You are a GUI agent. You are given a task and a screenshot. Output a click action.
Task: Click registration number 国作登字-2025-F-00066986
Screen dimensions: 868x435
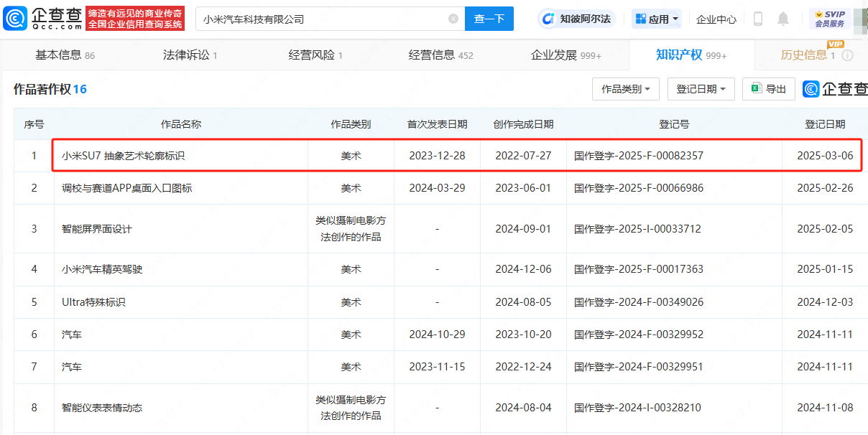point(639,188)
